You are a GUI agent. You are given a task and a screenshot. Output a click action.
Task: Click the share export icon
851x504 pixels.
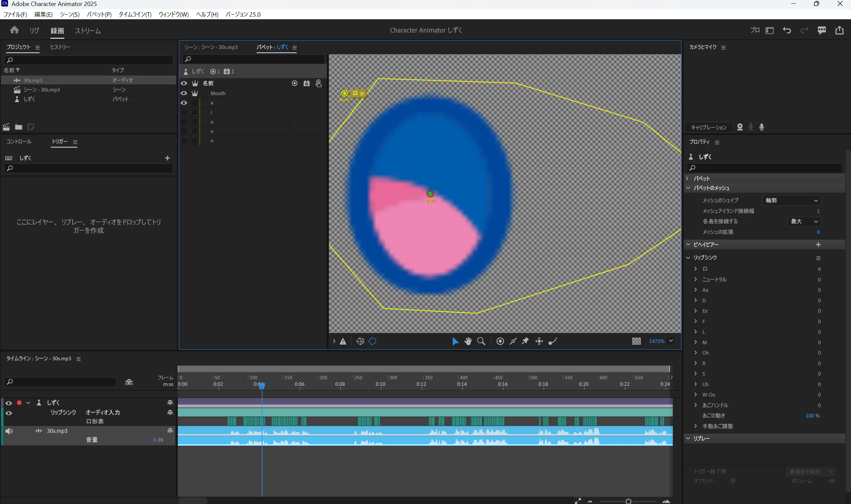tap(839, 31)
